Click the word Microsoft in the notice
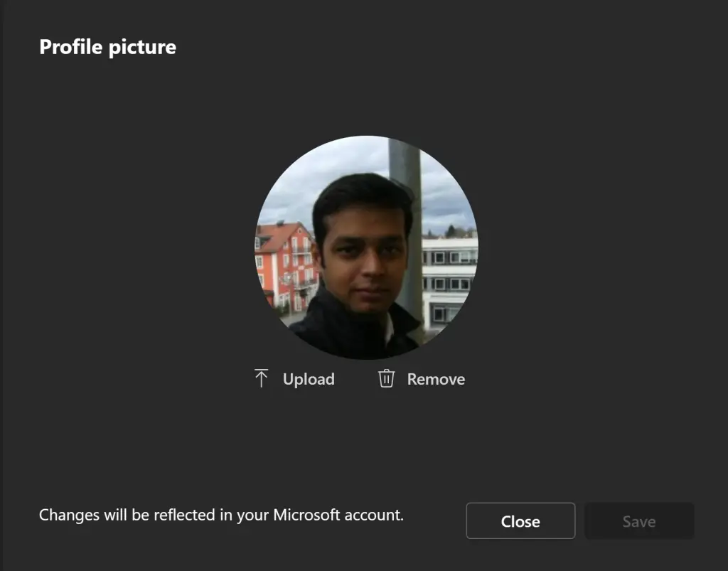The width and height of the screenshot is (728, 571). click(306, 515)
